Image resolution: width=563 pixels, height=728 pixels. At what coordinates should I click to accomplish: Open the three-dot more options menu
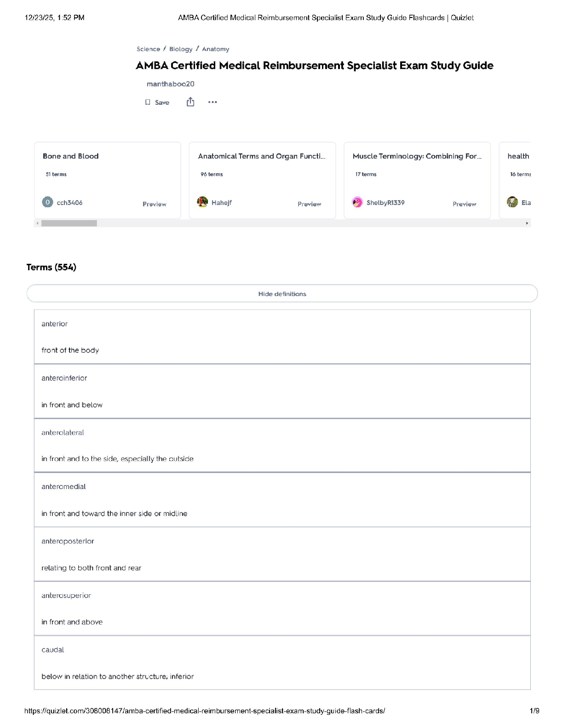pos(213,102)
